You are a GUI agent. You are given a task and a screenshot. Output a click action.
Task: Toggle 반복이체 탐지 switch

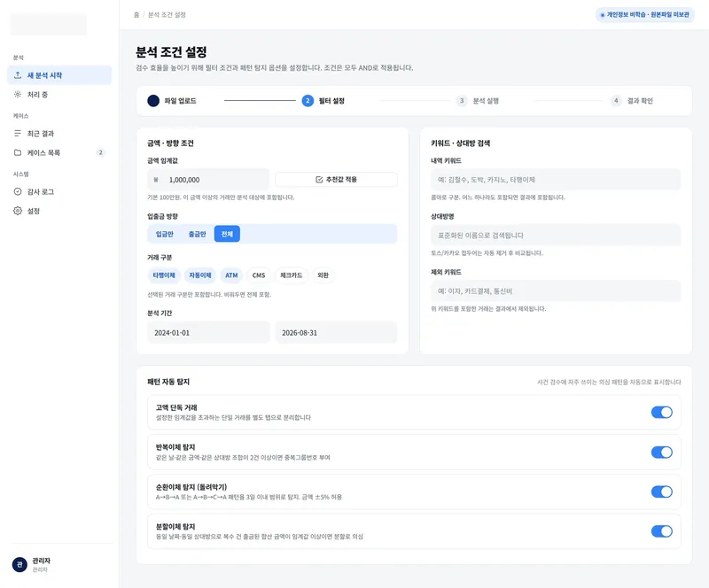click(661, 452)
